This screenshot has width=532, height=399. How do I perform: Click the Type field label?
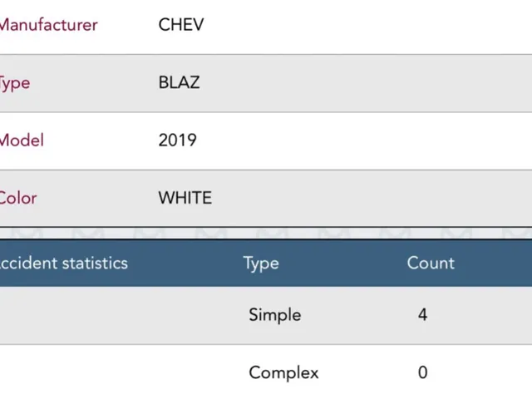pos(15,83)
